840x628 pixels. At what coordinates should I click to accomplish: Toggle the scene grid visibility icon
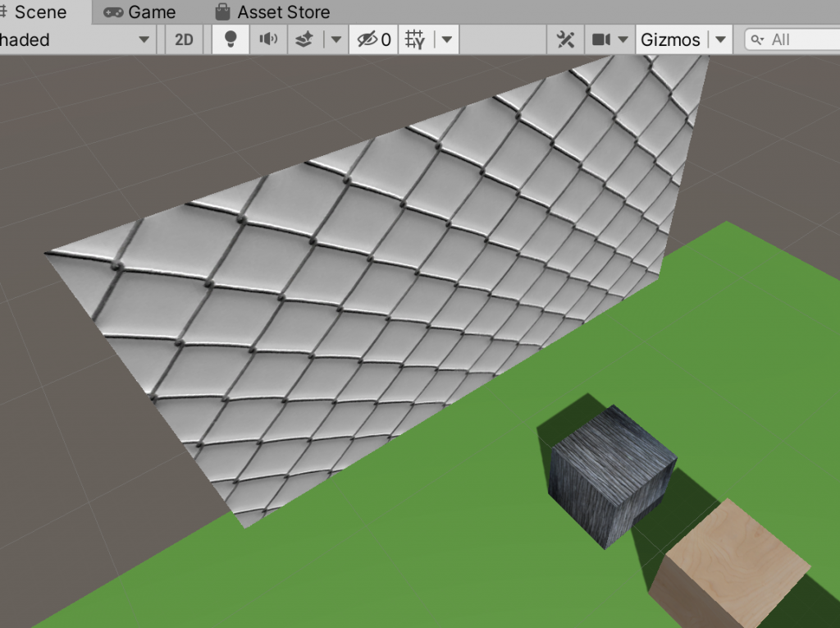(x=416, y=39)
